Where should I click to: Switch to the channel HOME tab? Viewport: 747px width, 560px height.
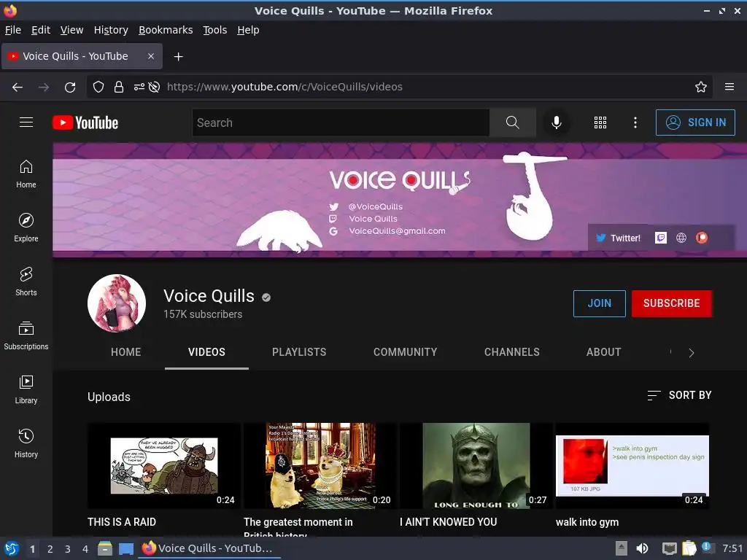(x=125, y=352)
